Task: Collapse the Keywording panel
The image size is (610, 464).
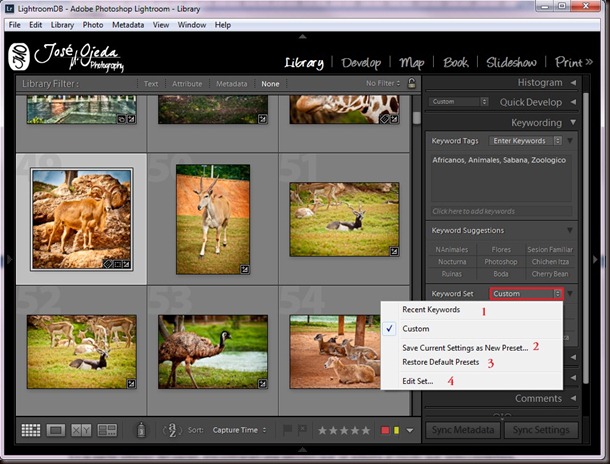Action: click(x=573, y=122)
